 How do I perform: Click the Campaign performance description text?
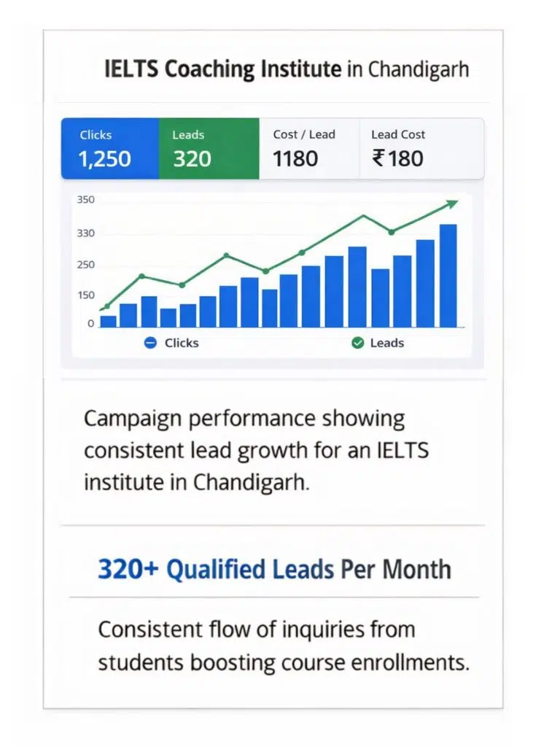click(x=256, y=450)
